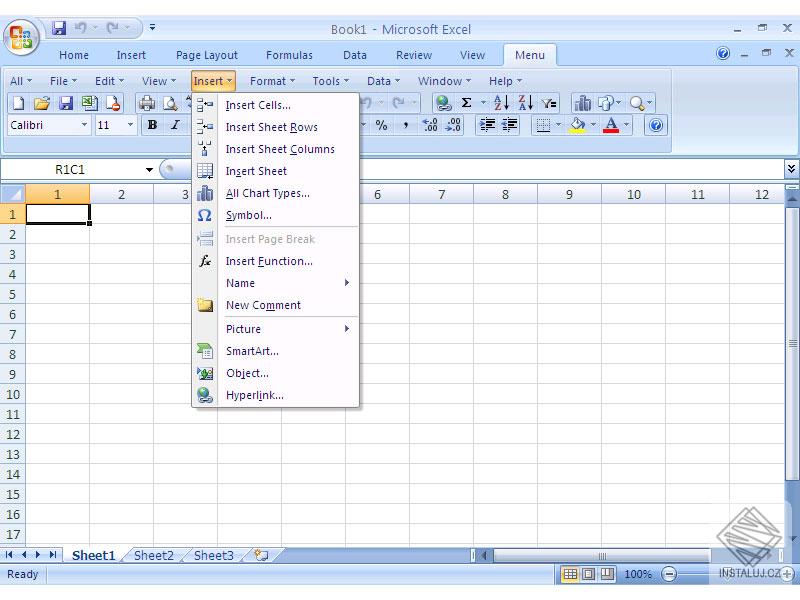Viewport: 800px width, 600px height.
Task: Click the blue help icon in the formatting row
Action: click(656, 125)
